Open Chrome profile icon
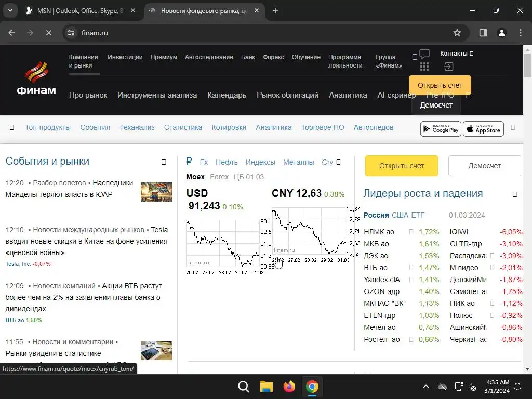The height and width of the screenshot is (399, 532). click(x=501, y=33)
